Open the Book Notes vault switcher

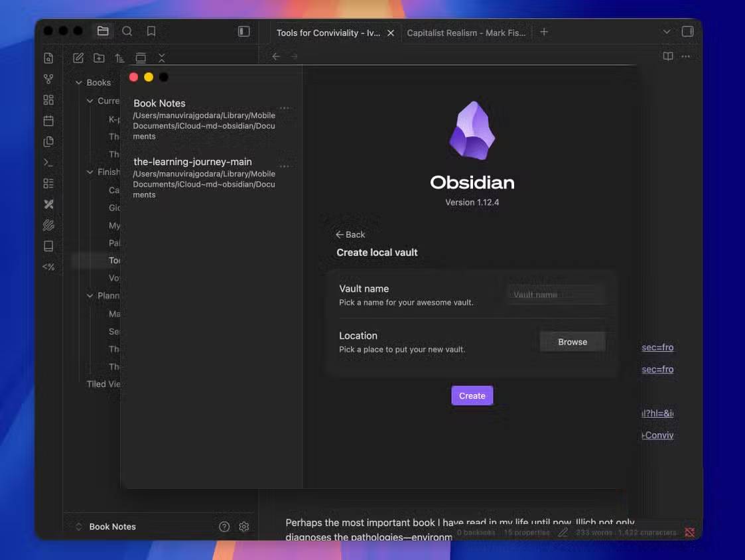tap(107, 527)
